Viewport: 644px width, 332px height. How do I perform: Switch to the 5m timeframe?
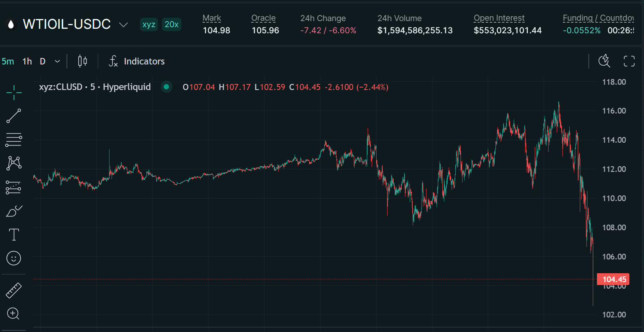coord(8,61)
